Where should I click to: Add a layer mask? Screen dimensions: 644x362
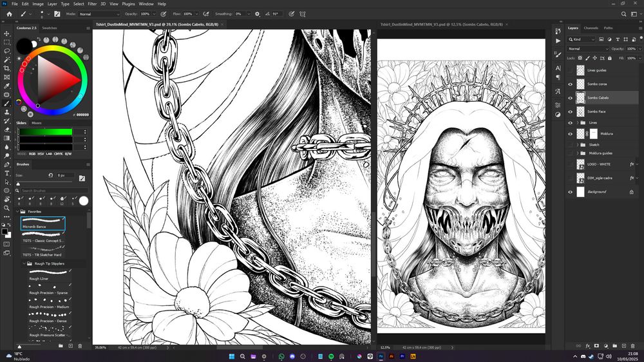click(596, 346)
